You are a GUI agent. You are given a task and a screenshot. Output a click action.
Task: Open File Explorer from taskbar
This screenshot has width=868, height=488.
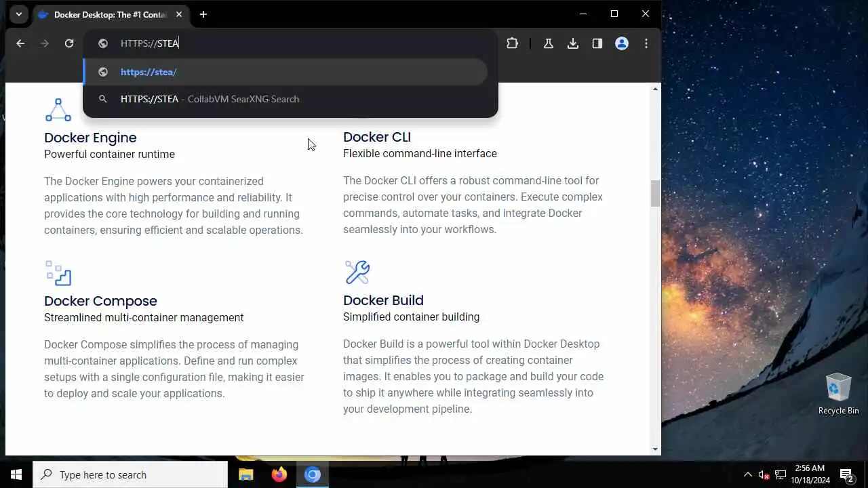click(x=245, y=474)
